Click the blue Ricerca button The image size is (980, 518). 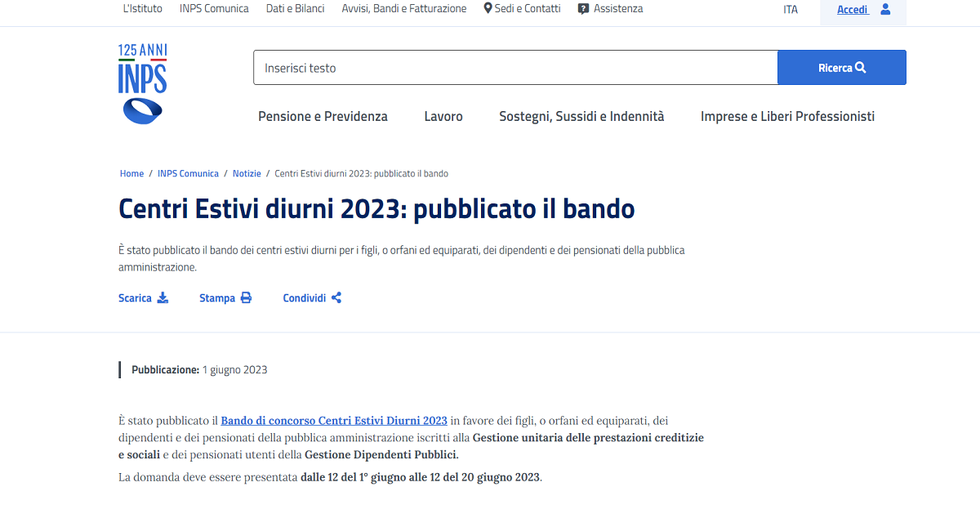pyautogui.click(x=842, y=68)
